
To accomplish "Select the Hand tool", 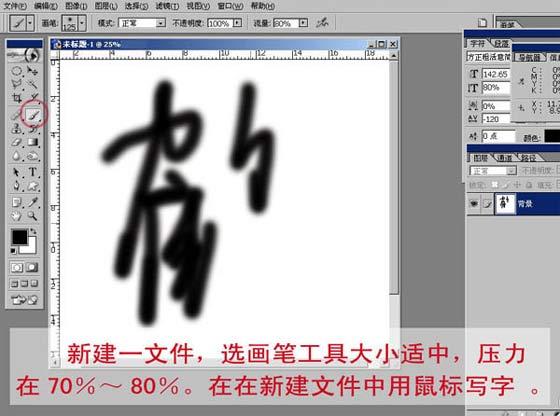I will tap(16, 216).
